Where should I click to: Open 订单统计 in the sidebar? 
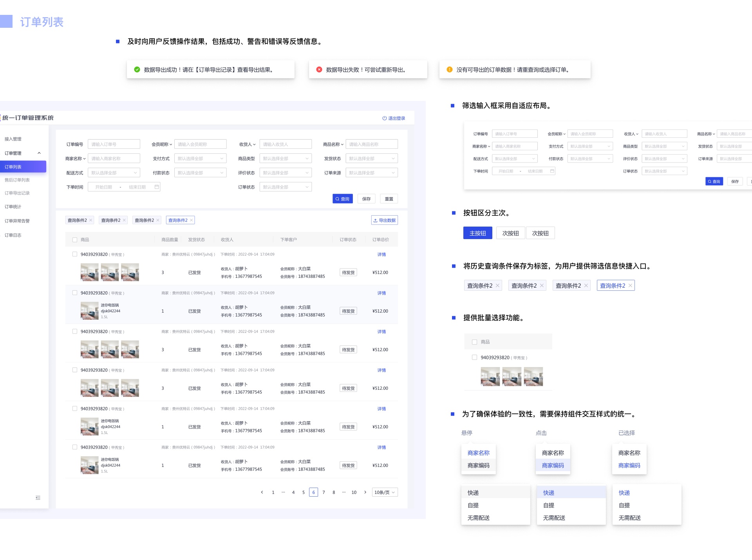click(x=13, y=207)
